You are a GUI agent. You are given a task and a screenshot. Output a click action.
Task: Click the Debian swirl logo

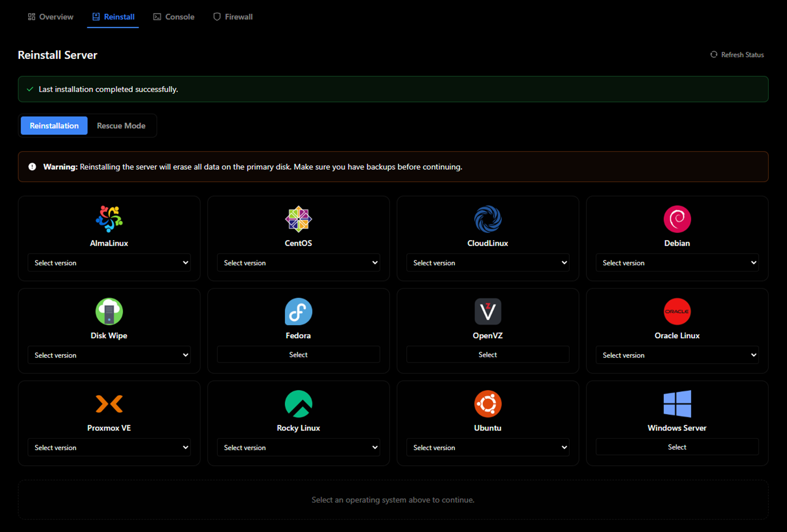click(677, 219)
